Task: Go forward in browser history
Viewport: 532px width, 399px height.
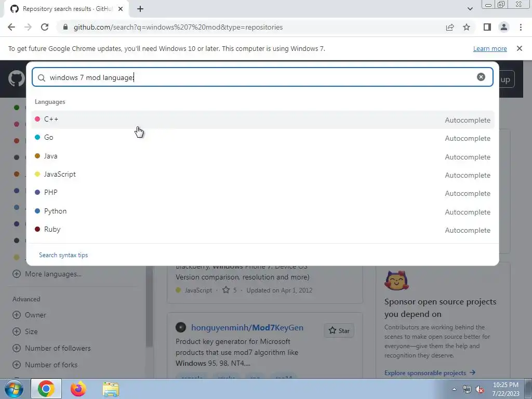Action: (x=28, y=27)
